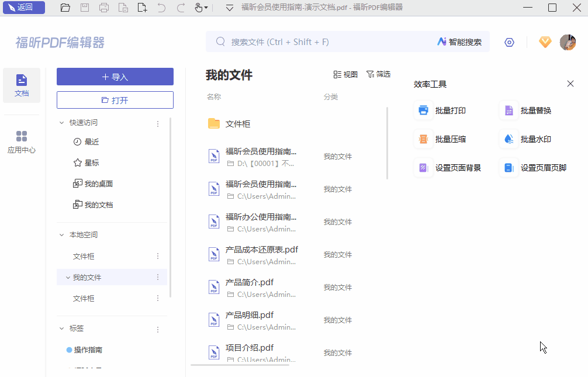588x377 pixels.
Task: Open the 批量水印 batch watermark tool
Action: [531, 139]
